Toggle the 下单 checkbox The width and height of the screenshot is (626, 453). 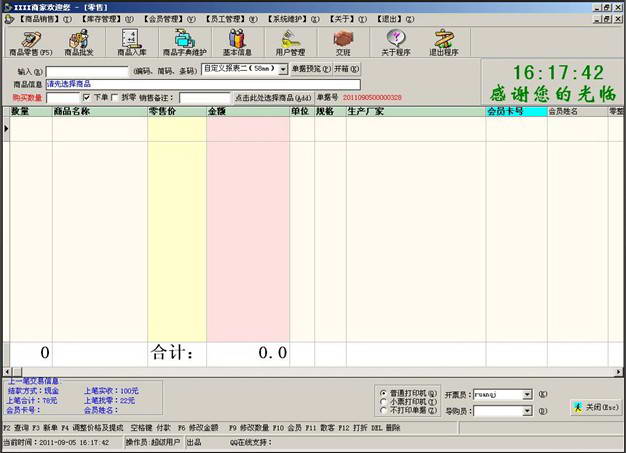(x=87, y=97)
